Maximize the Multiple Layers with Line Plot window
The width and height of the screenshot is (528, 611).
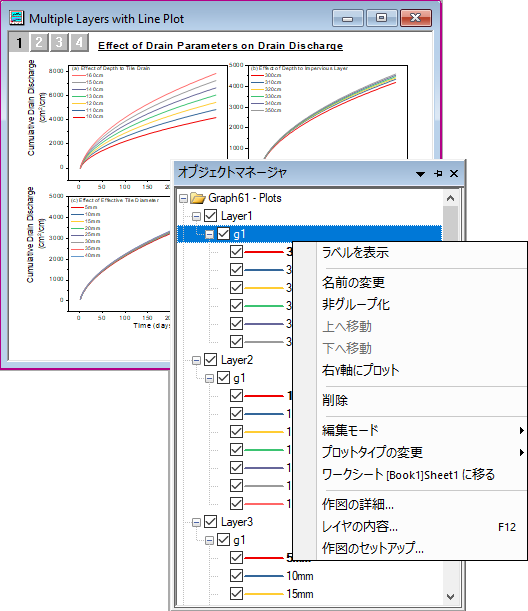(381, 18)
